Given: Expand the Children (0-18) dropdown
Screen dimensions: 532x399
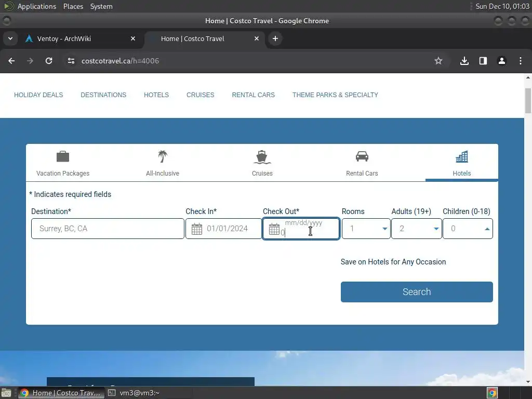Looking at the screenshot, I should pyautogui.click(x=468, y=229).
